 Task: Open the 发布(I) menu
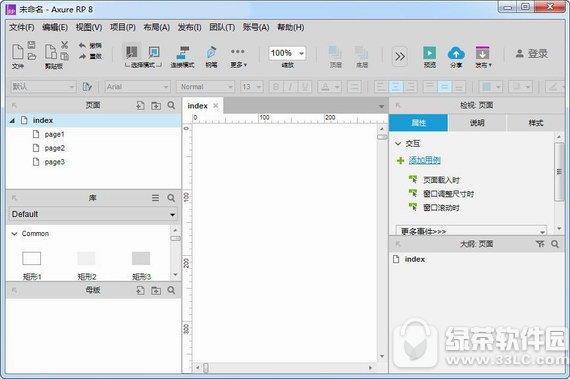(x=189, y=27)
